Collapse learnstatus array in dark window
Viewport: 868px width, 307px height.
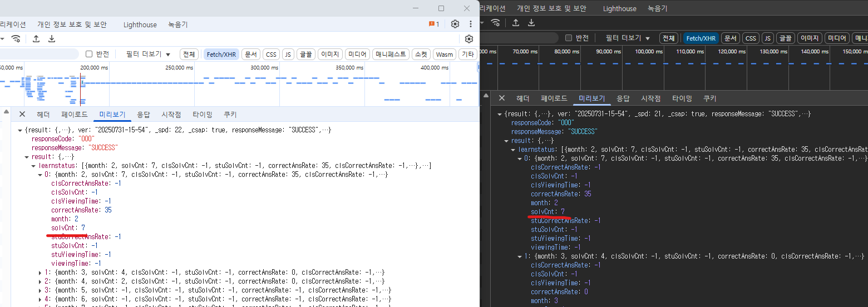[513, 150]
